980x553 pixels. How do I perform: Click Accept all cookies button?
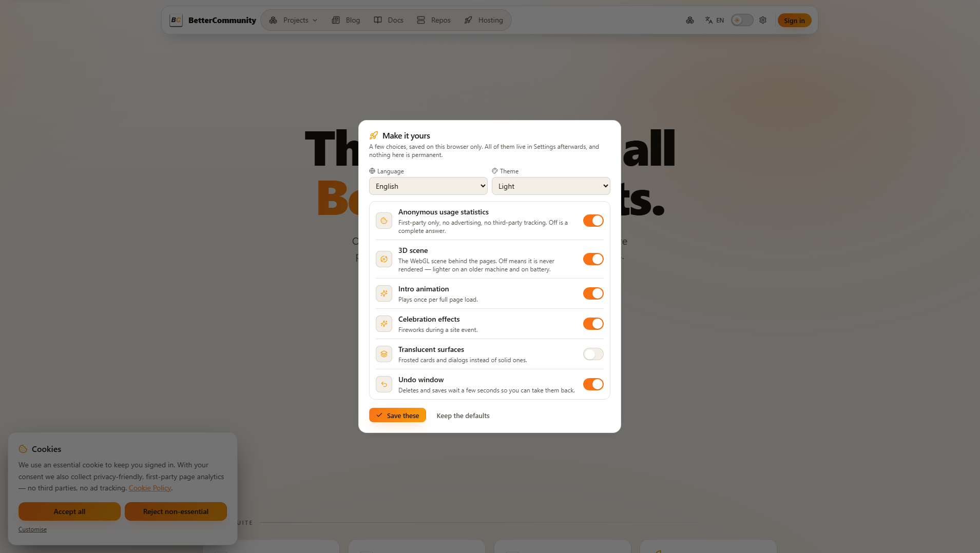69,511
